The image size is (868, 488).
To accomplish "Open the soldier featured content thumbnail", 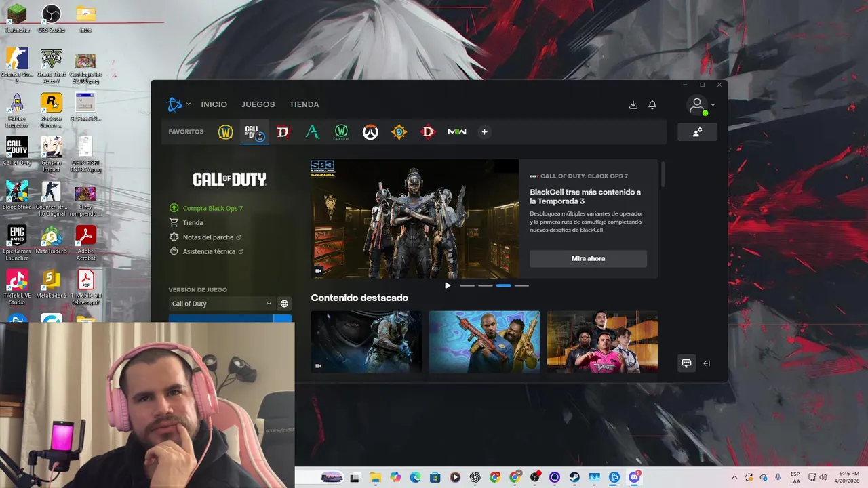I will tap(366, 342).
